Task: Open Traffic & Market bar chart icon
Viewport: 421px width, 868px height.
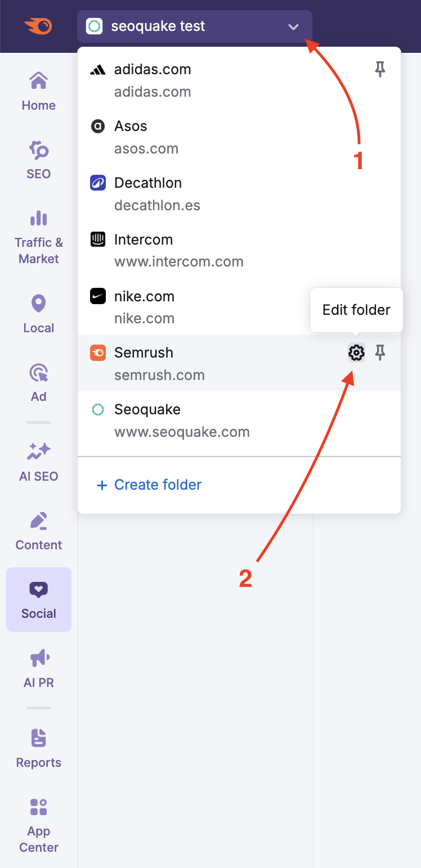Action: (x=38, y=219)
